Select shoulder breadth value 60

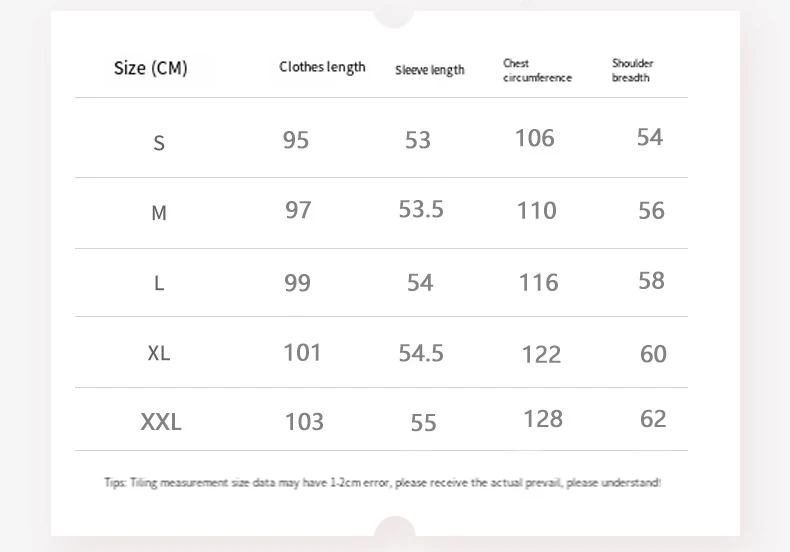tap(653, 353)
